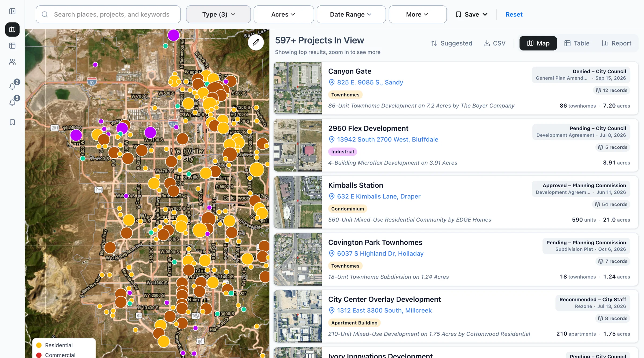Image resolution: width=644 pixels, height=358 pixels.
Task: Change sort order from Suggested
Action: [x=452, y=43]
